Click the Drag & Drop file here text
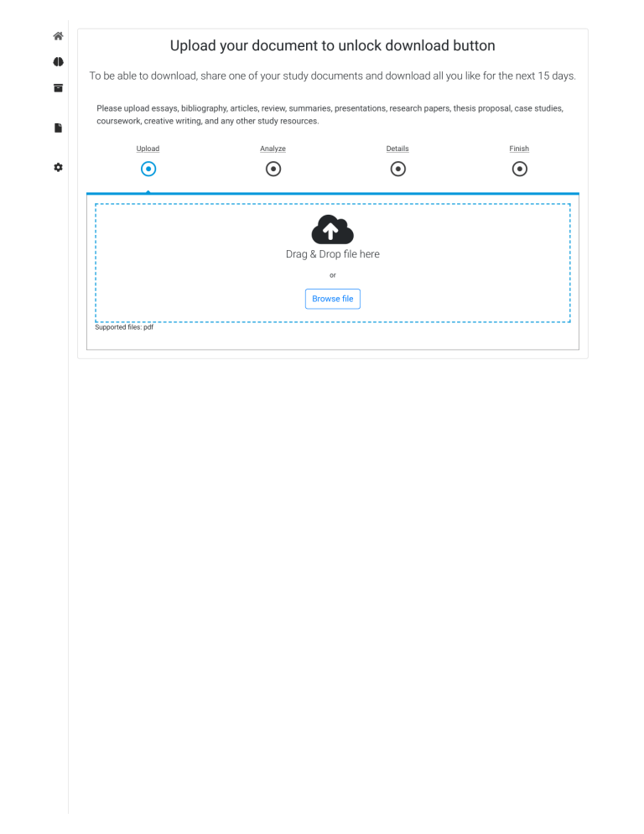This screenshot has width=644, height=834. pos(332,254)
